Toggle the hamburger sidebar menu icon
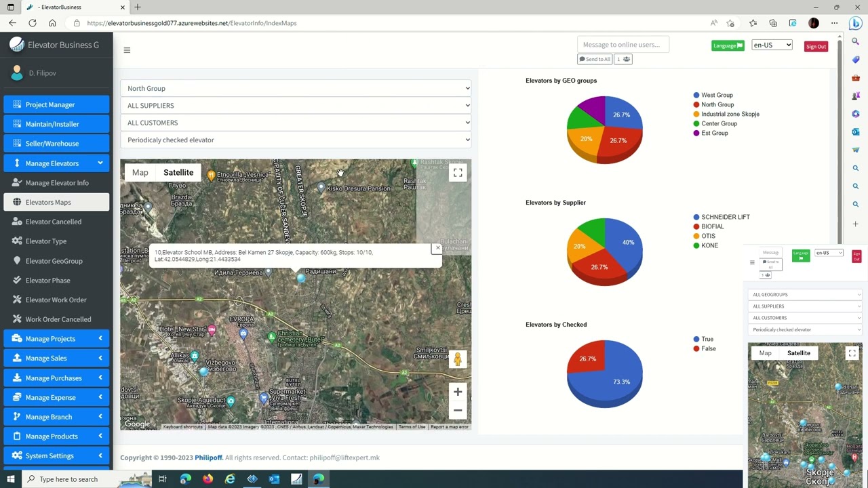868x488 pixels. coord(127,50)
